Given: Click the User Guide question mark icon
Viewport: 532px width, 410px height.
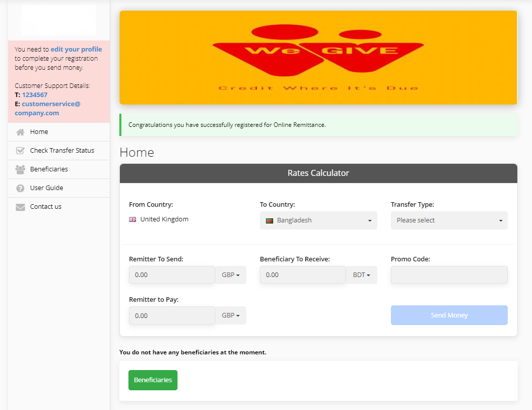Looking at the screenshot, I should (x=20, y=188).
